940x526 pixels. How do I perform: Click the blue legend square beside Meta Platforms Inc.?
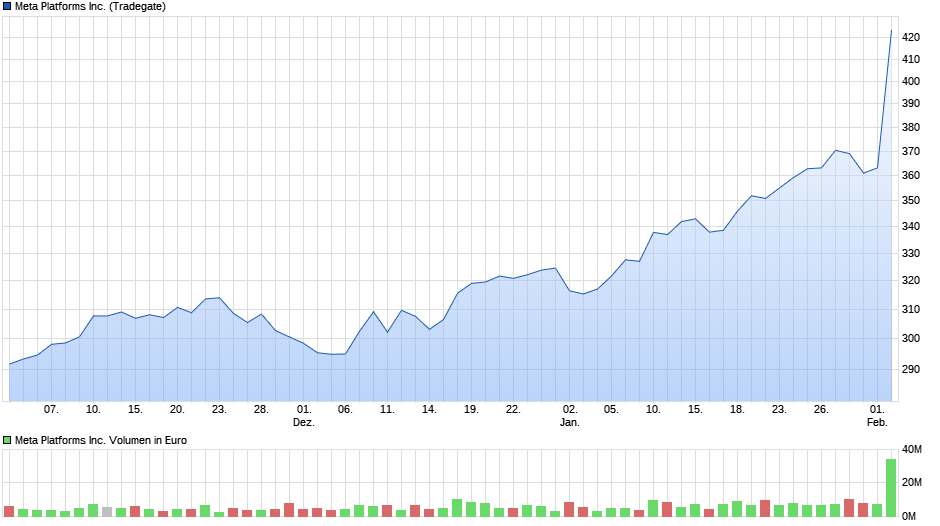(x=7, y=7)
